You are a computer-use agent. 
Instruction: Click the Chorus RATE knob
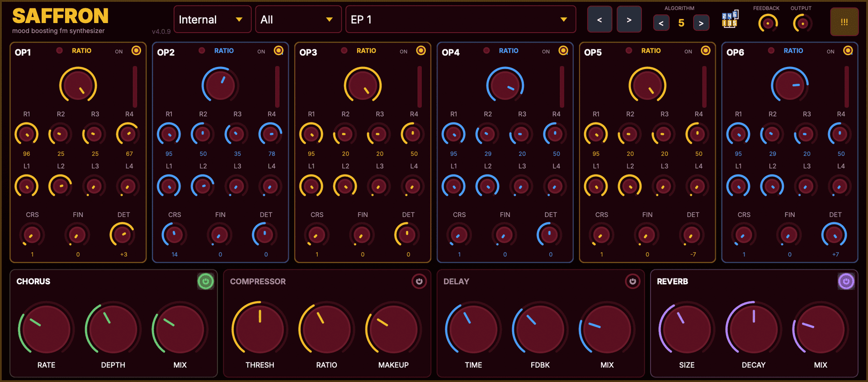[x=46, y=329]
